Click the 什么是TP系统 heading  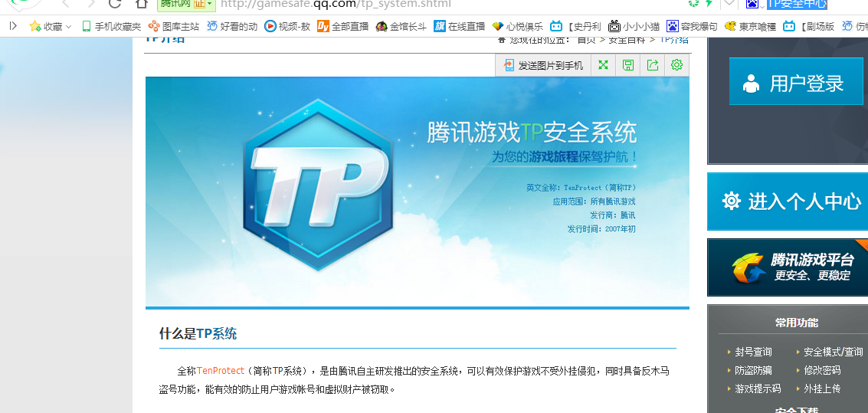click(x=198, y=333)
